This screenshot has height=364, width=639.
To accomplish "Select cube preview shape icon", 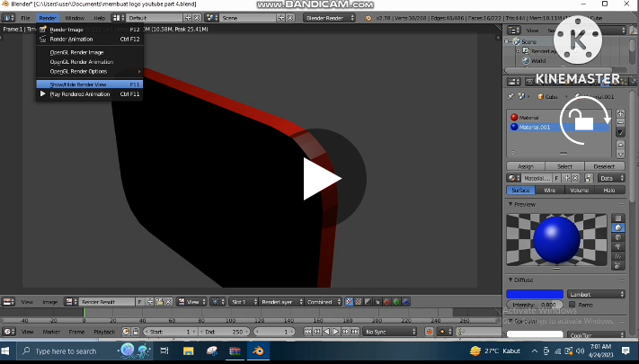I will 618,237.
